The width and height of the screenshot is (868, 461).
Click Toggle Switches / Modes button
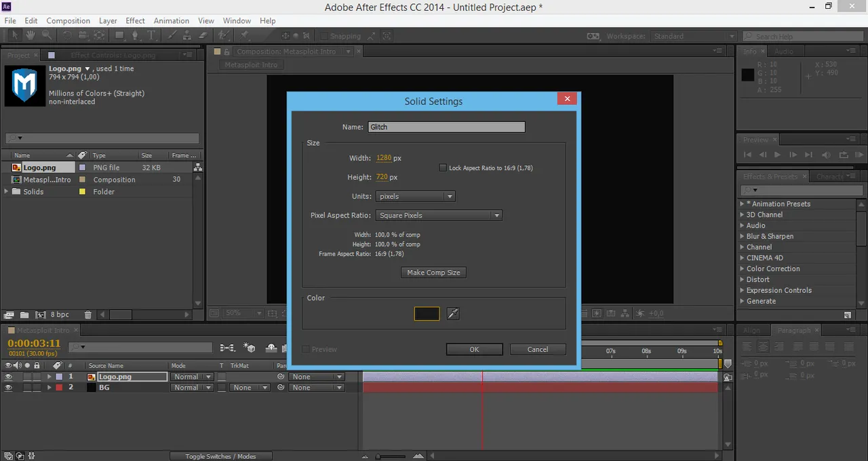click(x=220, y=456)
